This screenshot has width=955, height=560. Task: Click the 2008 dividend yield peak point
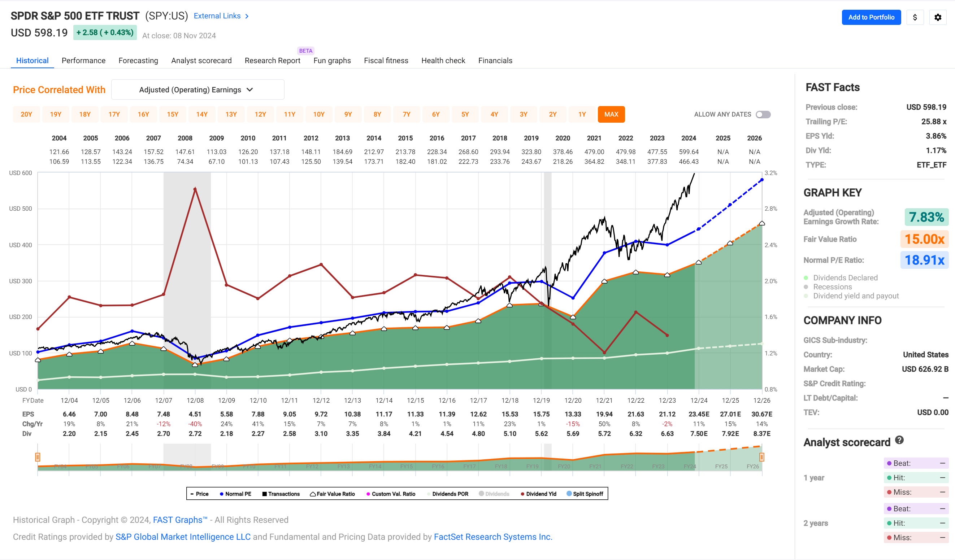click(x=195, y=189)
